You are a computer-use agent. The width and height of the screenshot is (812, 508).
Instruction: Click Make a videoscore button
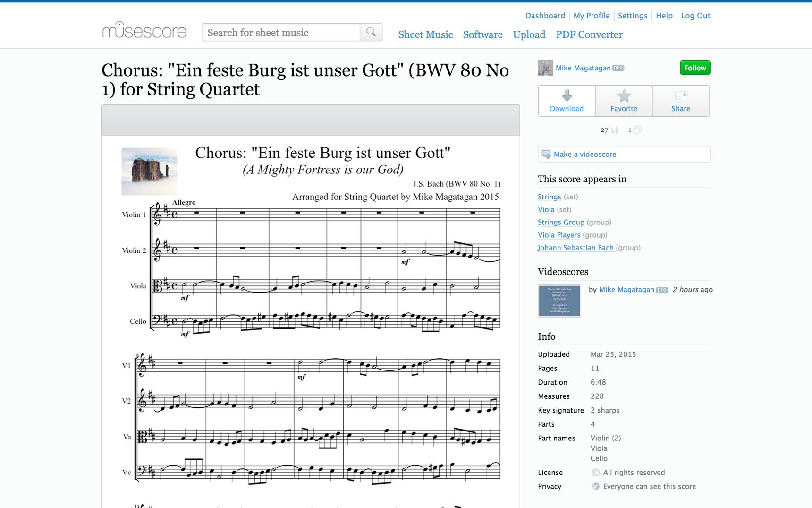click(624, 154)
